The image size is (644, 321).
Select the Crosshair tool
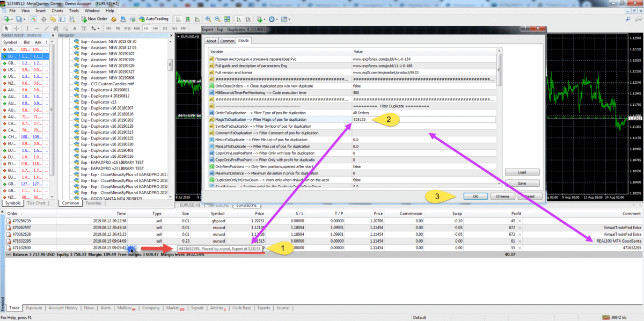(16, 28)
